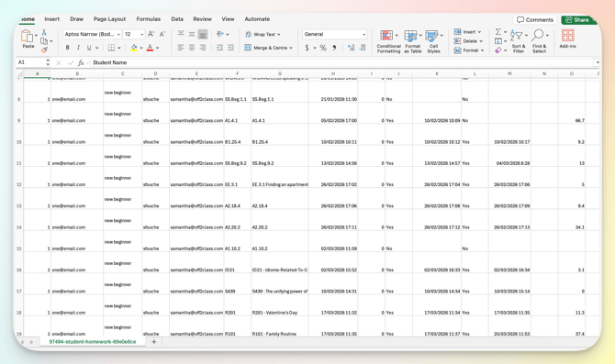The image size is (615, 364).
Task: Click the Wrap Text button
Action: pos(263,35)
